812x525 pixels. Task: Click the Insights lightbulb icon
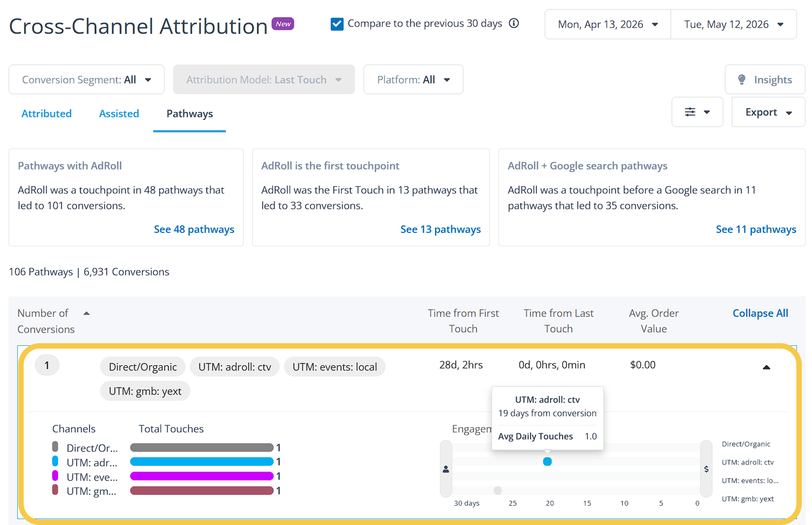[742, 80]
